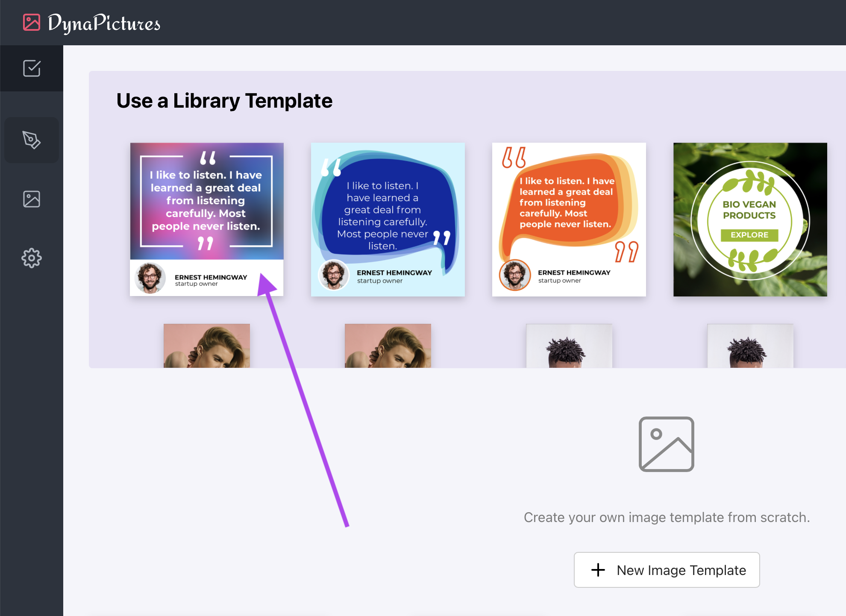
Task: Click the plus icon inside New Image Template
Action: point(598,570)
